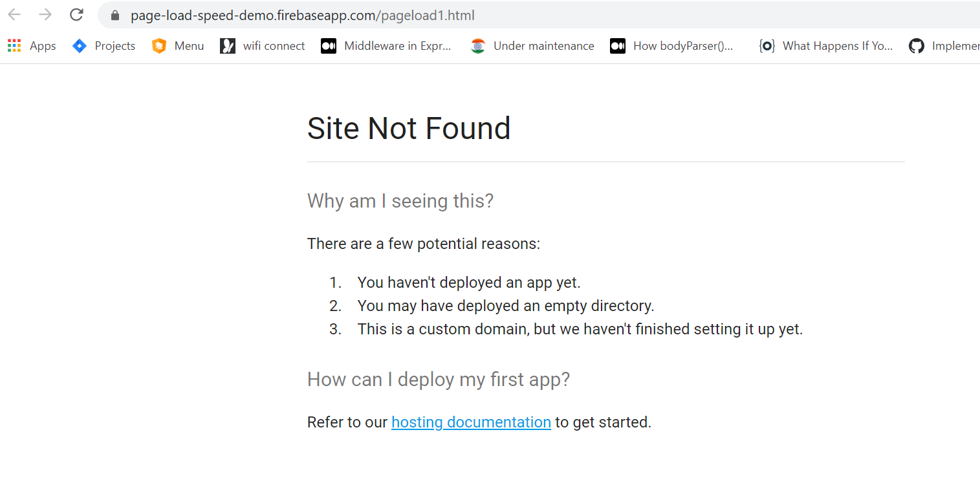The width and height of the screenshot is (980, 496).
Task: Select the orange Menu bookmark icon
Action: [x=158, y=45]
